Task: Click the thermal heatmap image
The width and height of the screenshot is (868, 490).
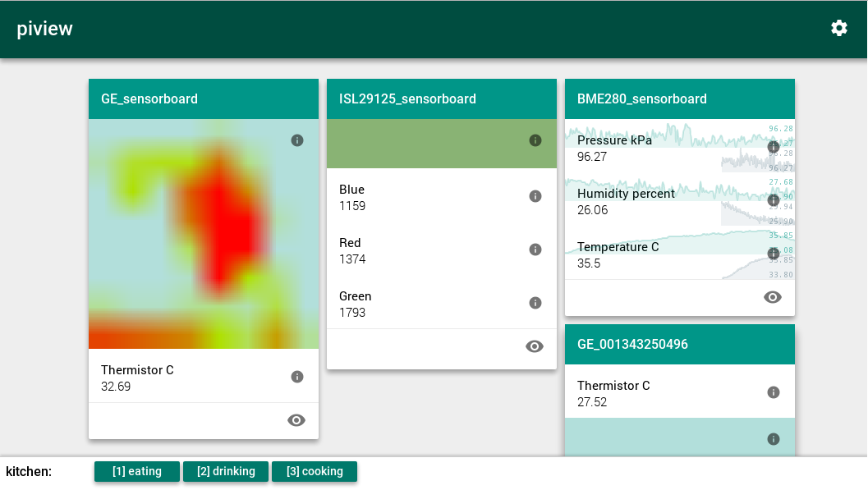Action: tap(204, 234)
